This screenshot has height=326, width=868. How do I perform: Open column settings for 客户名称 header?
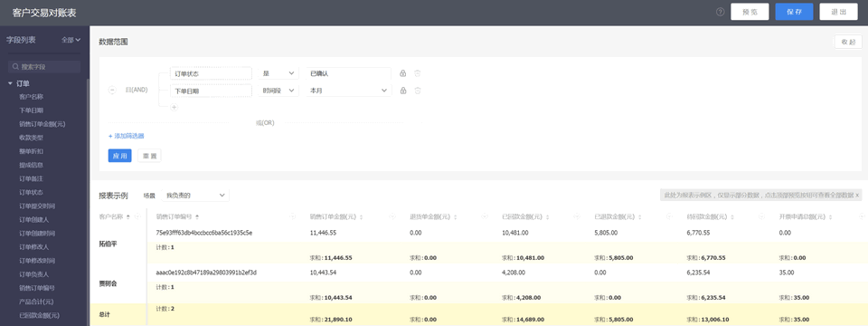coord(137,216)
